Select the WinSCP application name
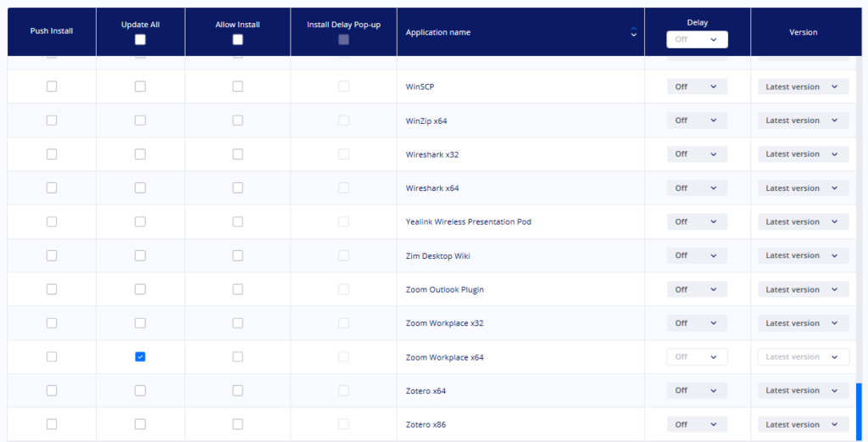Screen dimensions: 868x442 click(x=420, y=87)
